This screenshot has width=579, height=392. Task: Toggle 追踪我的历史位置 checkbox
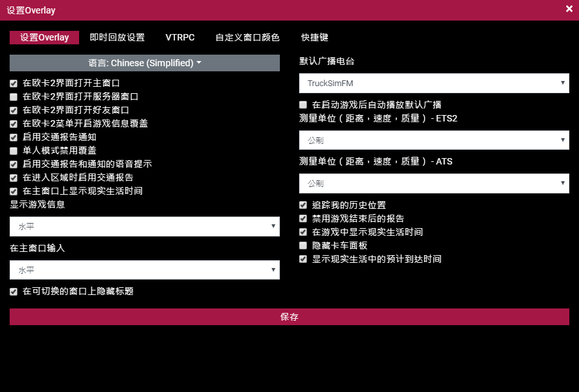coord(303,205)
